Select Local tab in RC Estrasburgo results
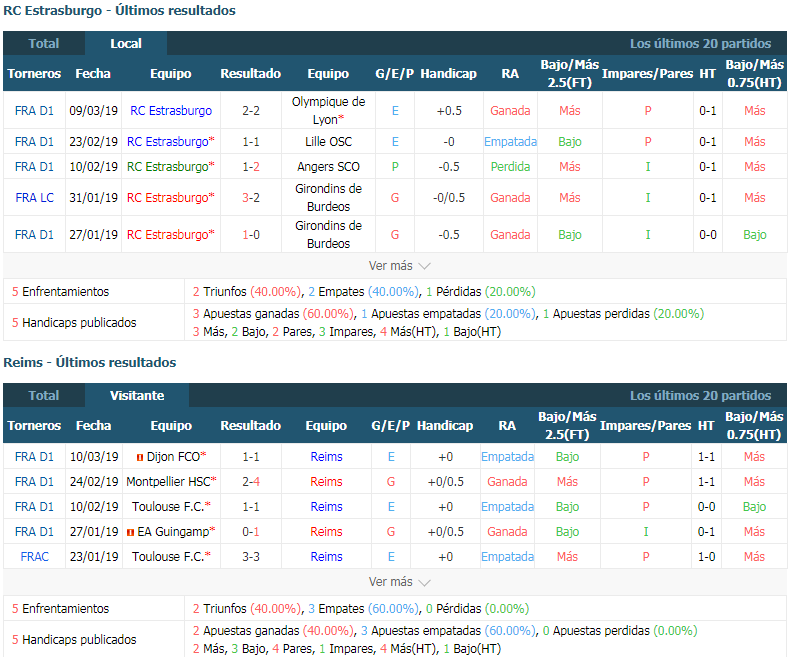Image resolution: width=789 pixels, height=657 pixels. coord(126,44)
